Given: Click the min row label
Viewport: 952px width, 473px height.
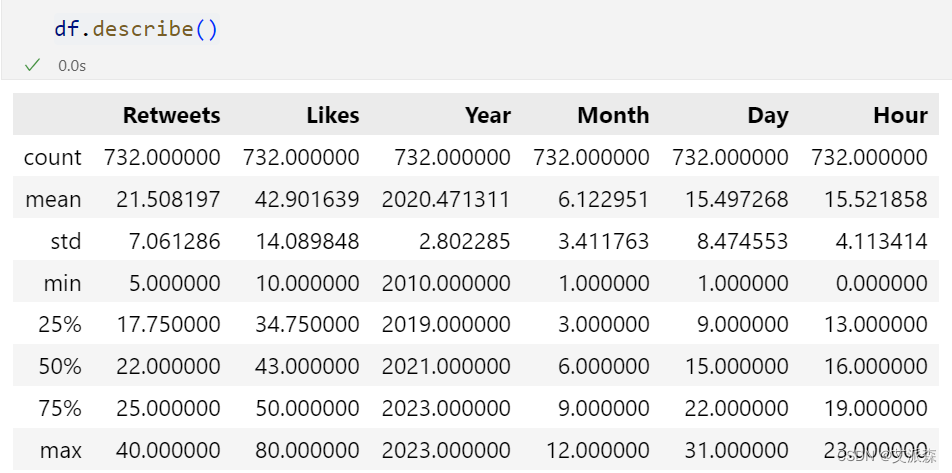Looking at the screenshot, I should (x=62, y=283).
